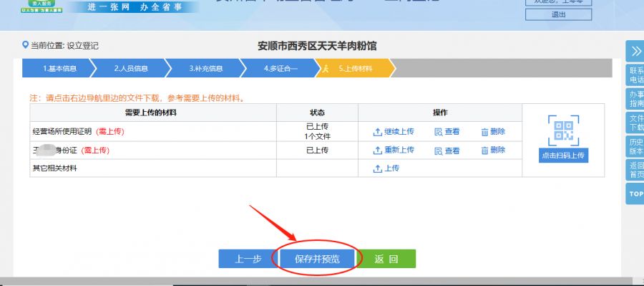Click the 状态 column header

click(317, 113)
